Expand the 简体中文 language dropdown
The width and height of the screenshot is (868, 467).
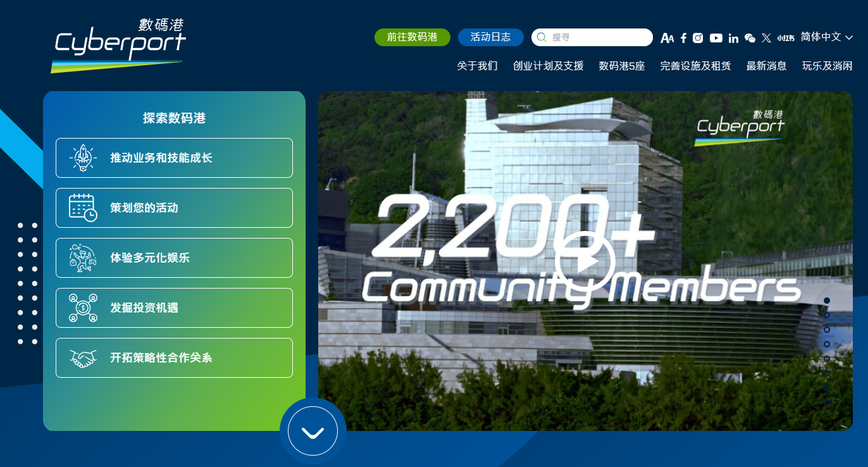click(x=826, y=37)
